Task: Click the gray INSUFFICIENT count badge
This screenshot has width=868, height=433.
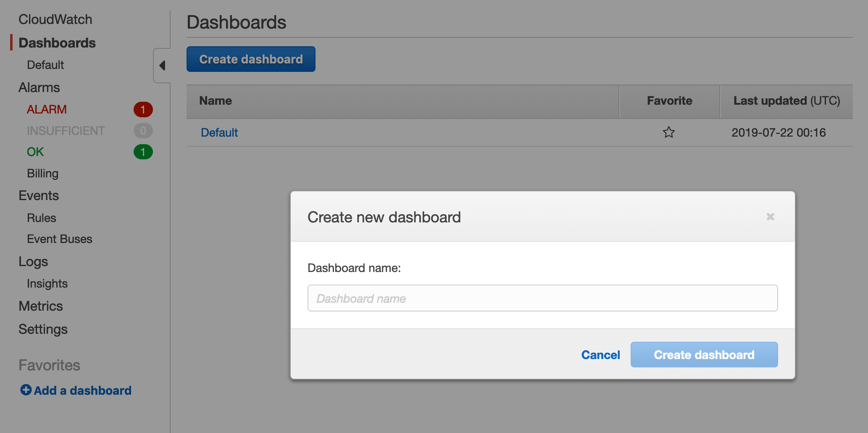Action: (x=143, y=131)
